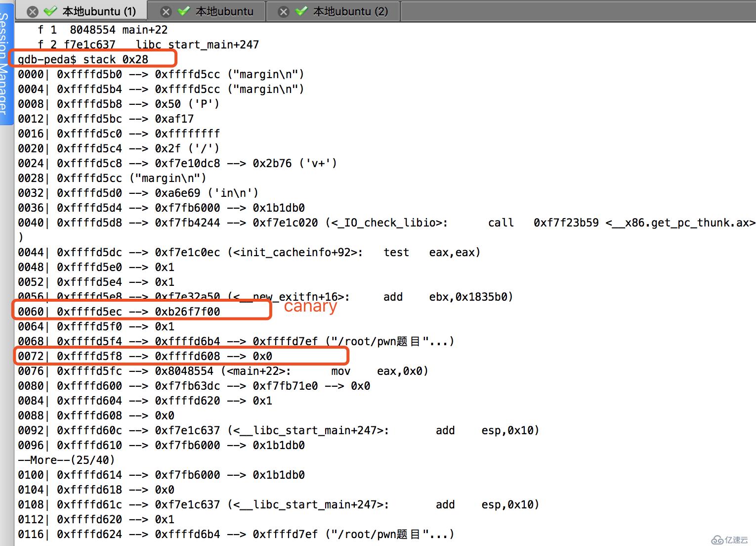This screenshot has height=546, width=756.
Task: Click green checkmark on middle 本地ubuntu tab
Action: click(x=184, y=11)
